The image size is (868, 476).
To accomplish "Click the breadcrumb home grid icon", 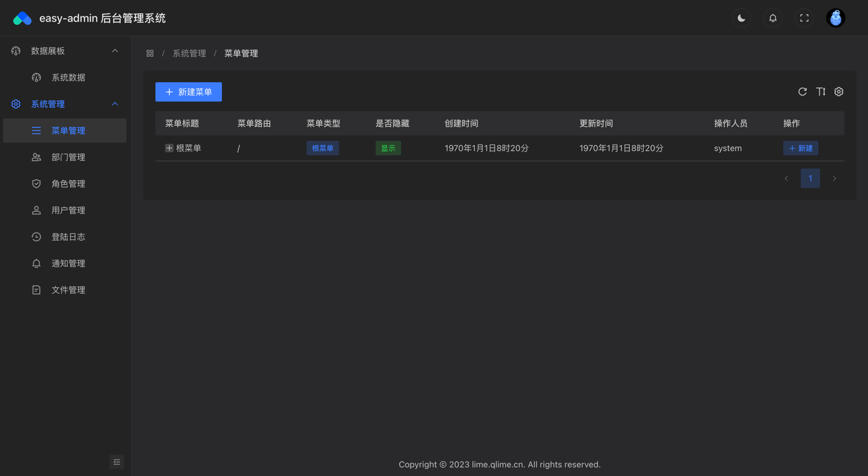I will click(150, 53).
